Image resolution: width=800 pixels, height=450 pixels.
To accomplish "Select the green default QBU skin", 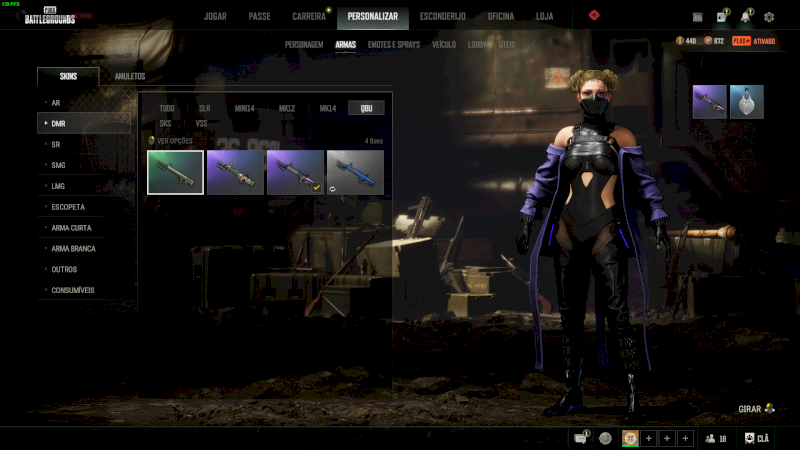I will click(x=175, y=172).
